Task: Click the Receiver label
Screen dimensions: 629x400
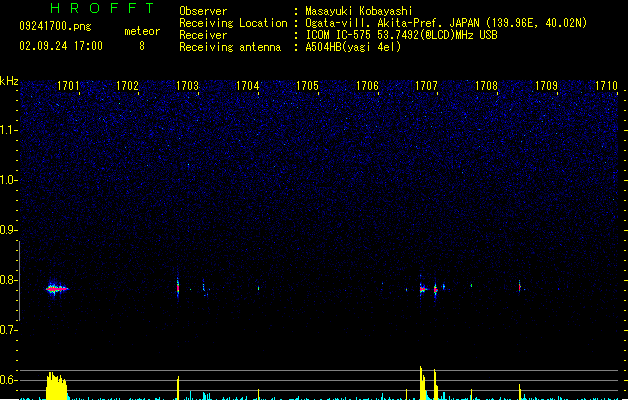Action: 203,35
